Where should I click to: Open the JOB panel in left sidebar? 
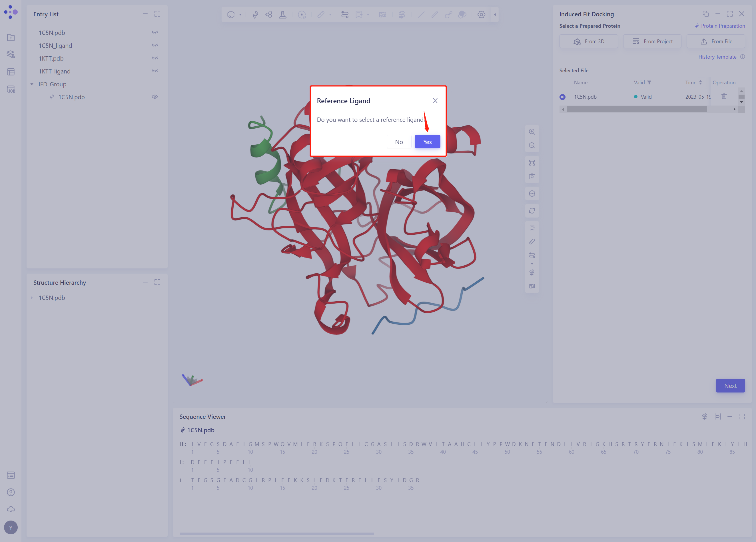[x=11, y=89]
